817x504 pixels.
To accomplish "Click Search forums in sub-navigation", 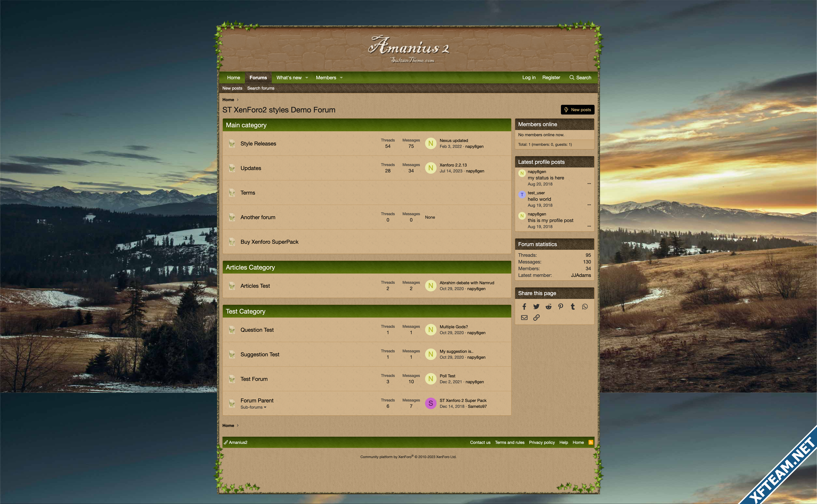I will click(x=261, y=88).
